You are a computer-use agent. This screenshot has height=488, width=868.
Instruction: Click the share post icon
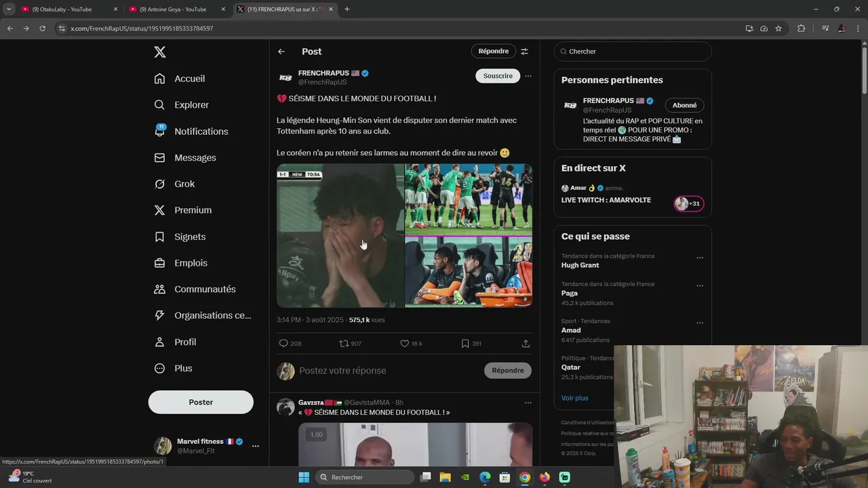[x=526, y=344]
